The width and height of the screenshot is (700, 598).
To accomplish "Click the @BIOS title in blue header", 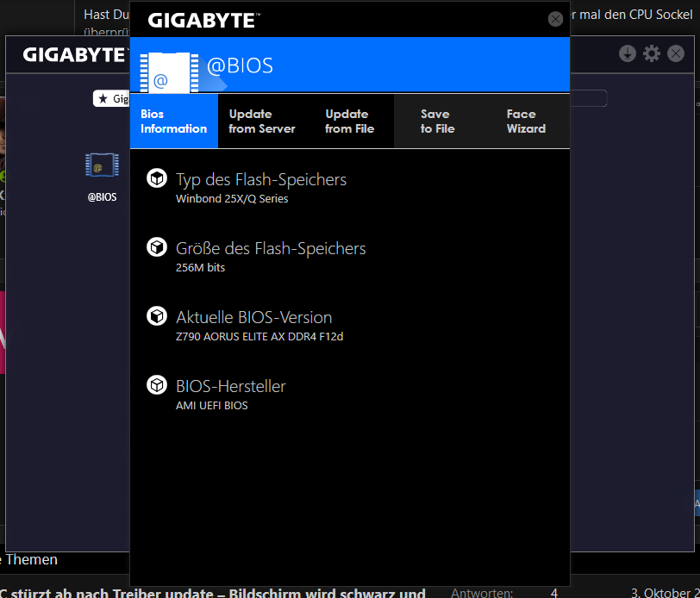I will click(240, 66).
